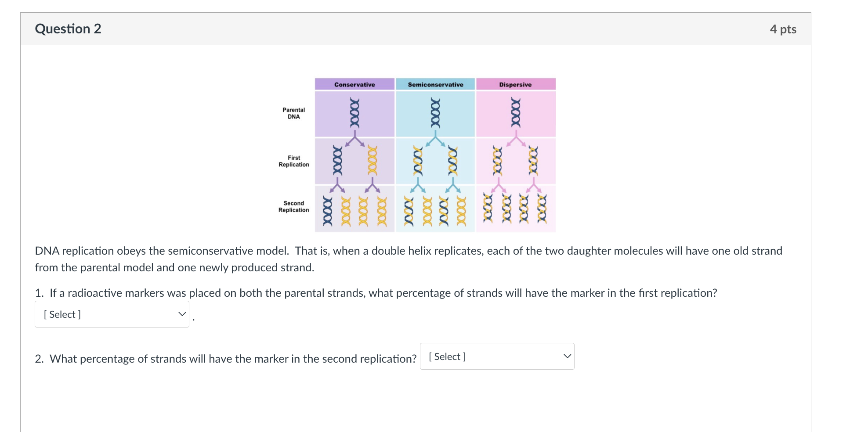The width and height of the screenshot is (868, 432).
Task: Click the Second Replication label in the image
Action: pos(293,206)
